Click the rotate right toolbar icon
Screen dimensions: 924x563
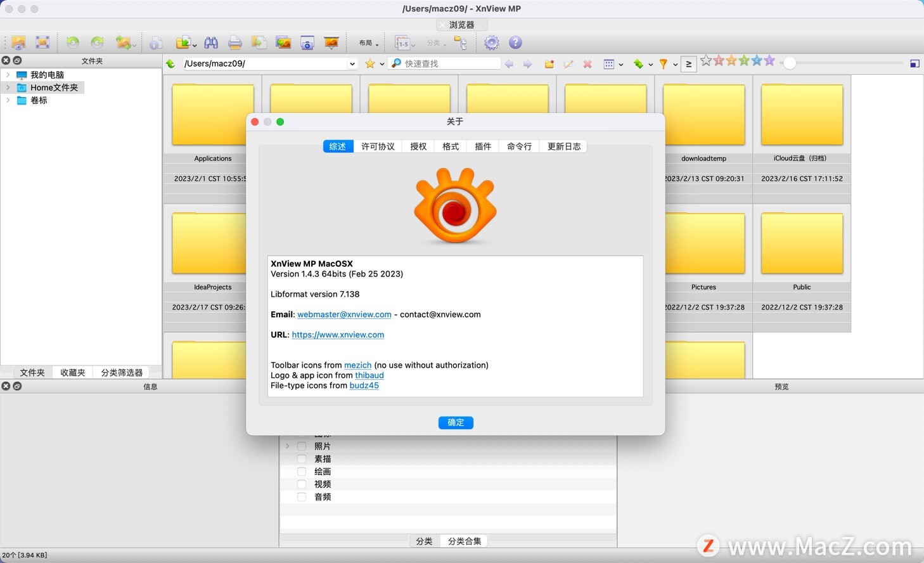pos(97,42)
